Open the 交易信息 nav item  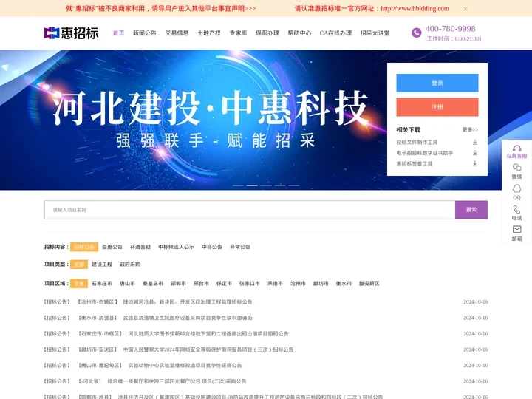point(177,33)
